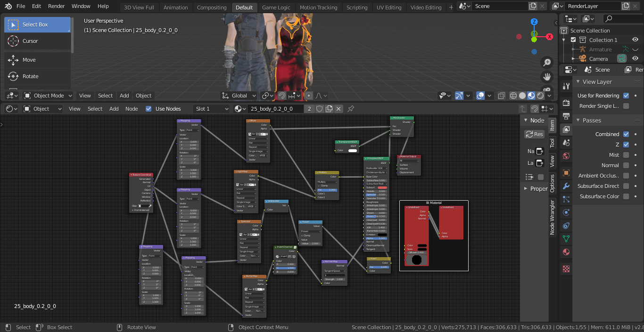Open Material properties tab icon

566,252
